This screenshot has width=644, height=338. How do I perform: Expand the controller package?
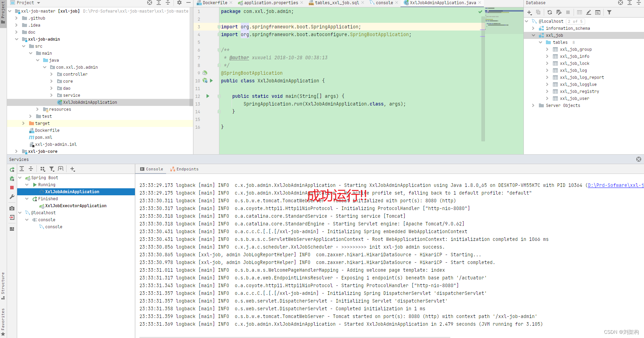[52, 74]
